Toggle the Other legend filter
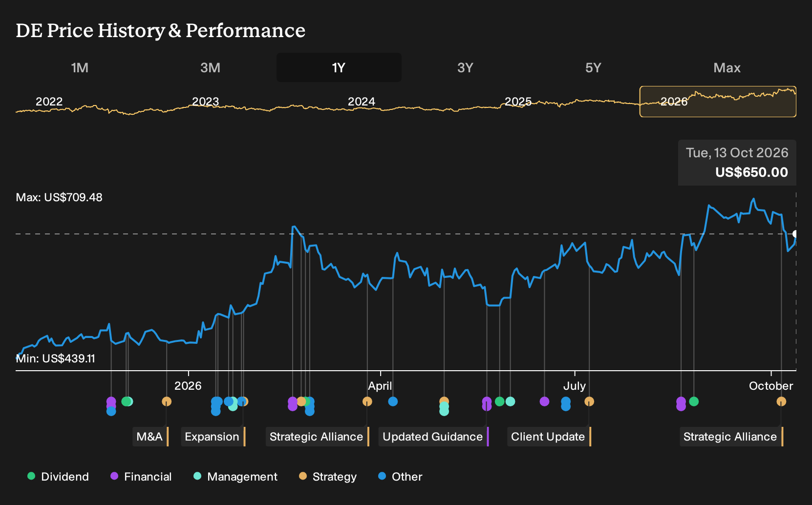The height and width of the screenshot is (505, 812). [x=400, y=477]
